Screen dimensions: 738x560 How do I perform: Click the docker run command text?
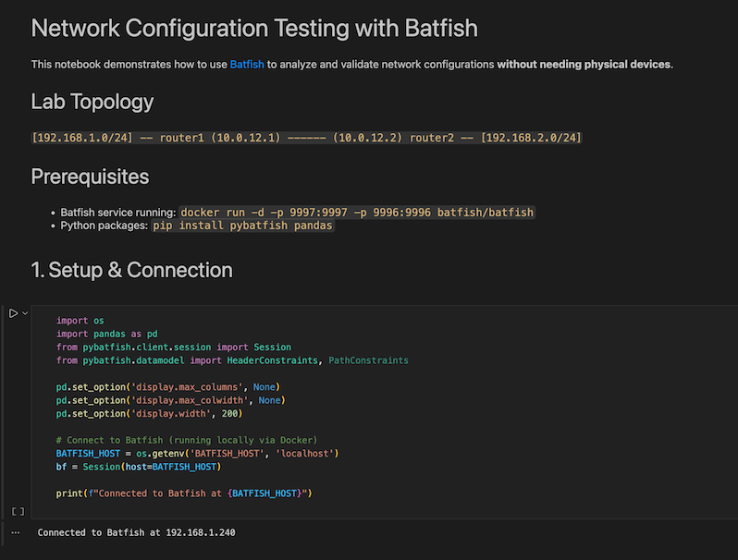(357, 213)
